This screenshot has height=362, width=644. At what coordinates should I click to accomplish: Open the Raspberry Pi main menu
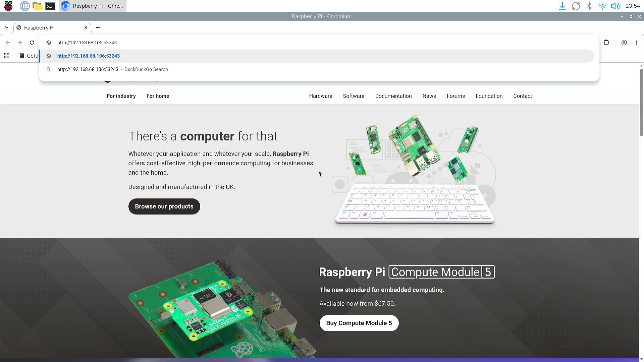pyautogui.click(x=8, y=6)
